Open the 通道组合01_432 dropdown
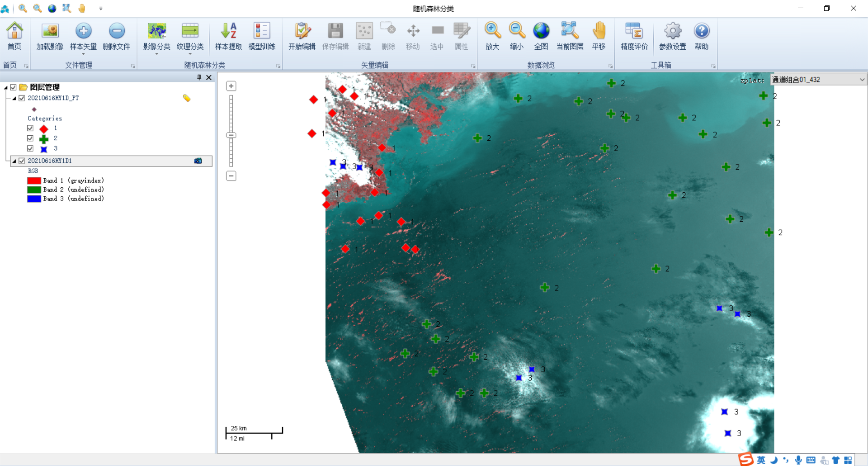The width and height of the screenshot is (868, 466). point(861,79)
